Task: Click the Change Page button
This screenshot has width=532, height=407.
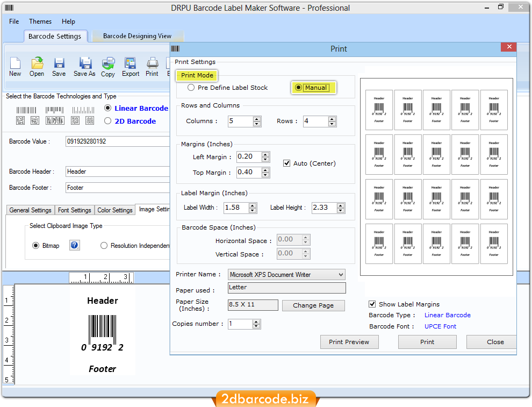Action: pyautogui.click(x=313, y=305)
